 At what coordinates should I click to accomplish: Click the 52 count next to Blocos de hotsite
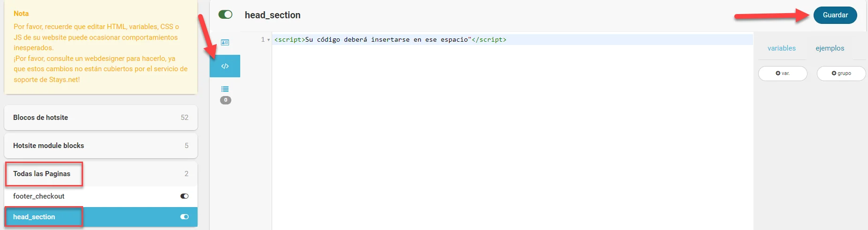pos(185,118)
